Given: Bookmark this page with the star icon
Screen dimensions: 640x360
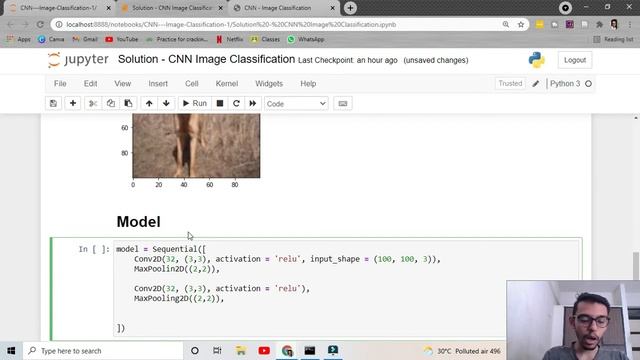Looking at the screenshot, I should point(521,24).
